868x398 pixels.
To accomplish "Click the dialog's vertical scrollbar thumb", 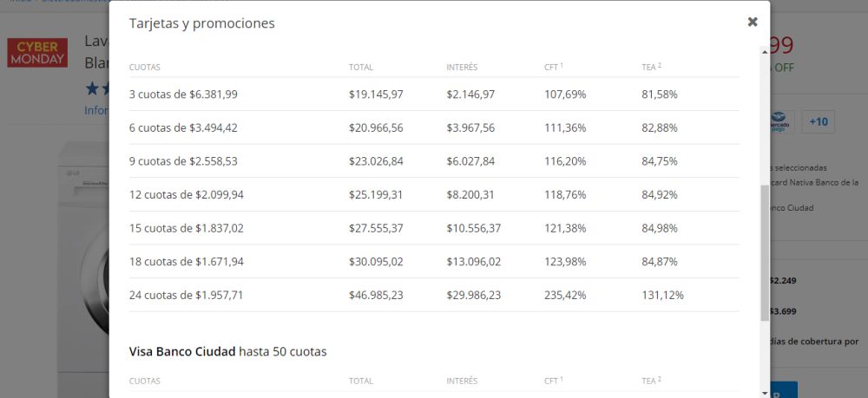I will (x=765, y=252).
